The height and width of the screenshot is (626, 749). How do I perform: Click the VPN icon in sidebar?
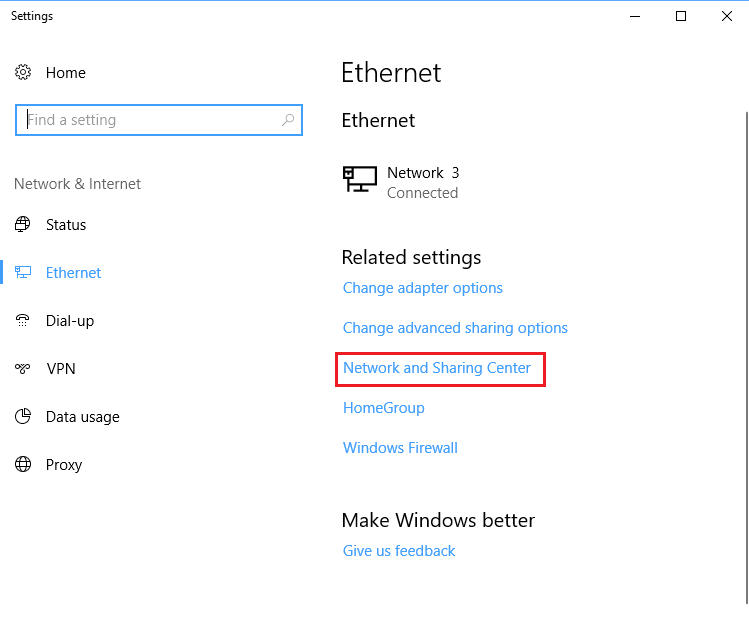pos(23,369)
